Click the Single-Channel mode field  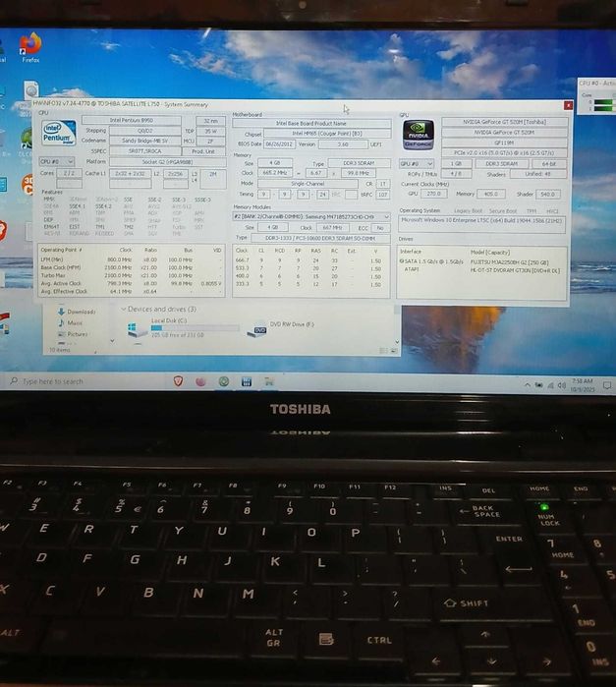pos(308,184)
